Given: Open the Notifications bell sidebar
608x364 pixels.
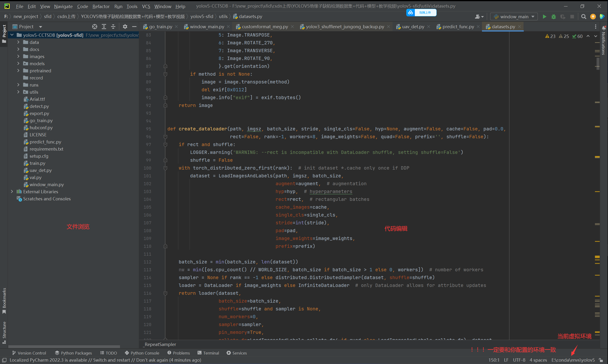Looking at the screenshot, I should [604, 28].
